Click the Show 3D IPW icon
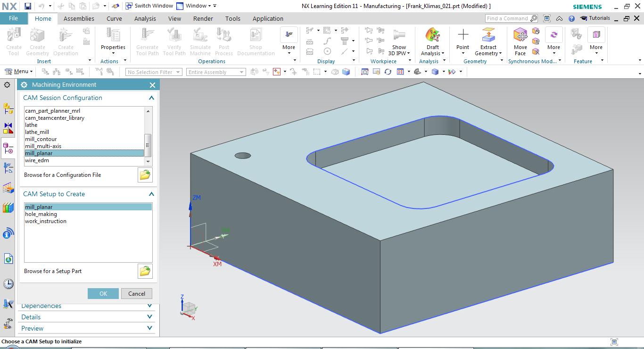The height and width of the screenshot is (349, 644). [399, 36]
